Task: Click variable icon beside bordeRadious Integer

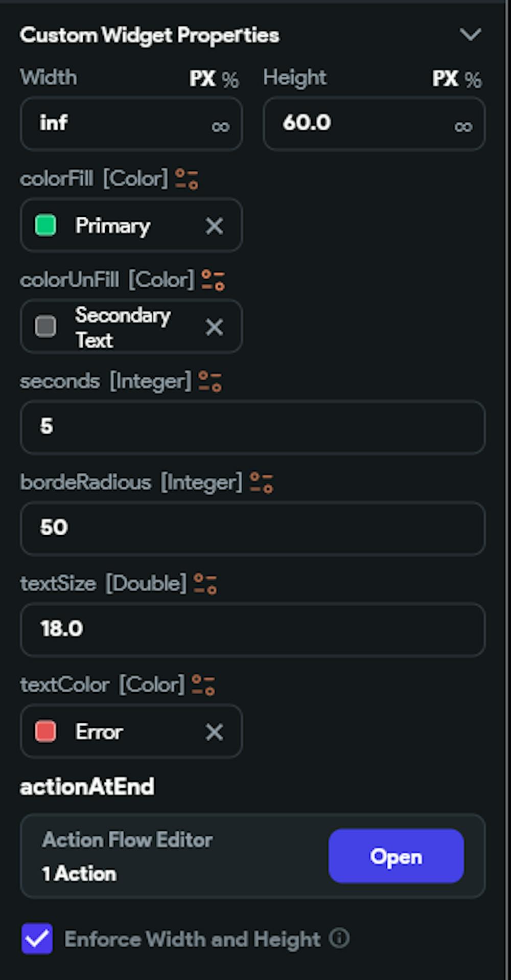Action: pos(262,483)
